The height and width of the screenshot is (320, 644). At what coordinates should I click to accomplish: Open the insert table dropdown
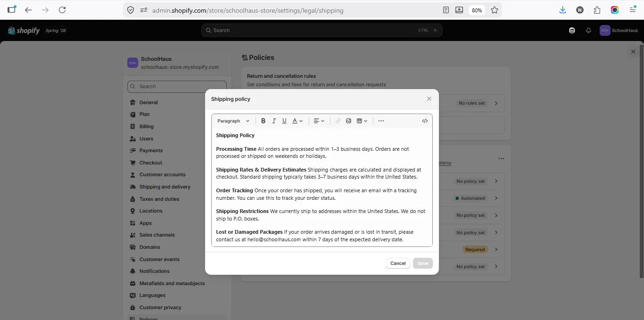362,121
